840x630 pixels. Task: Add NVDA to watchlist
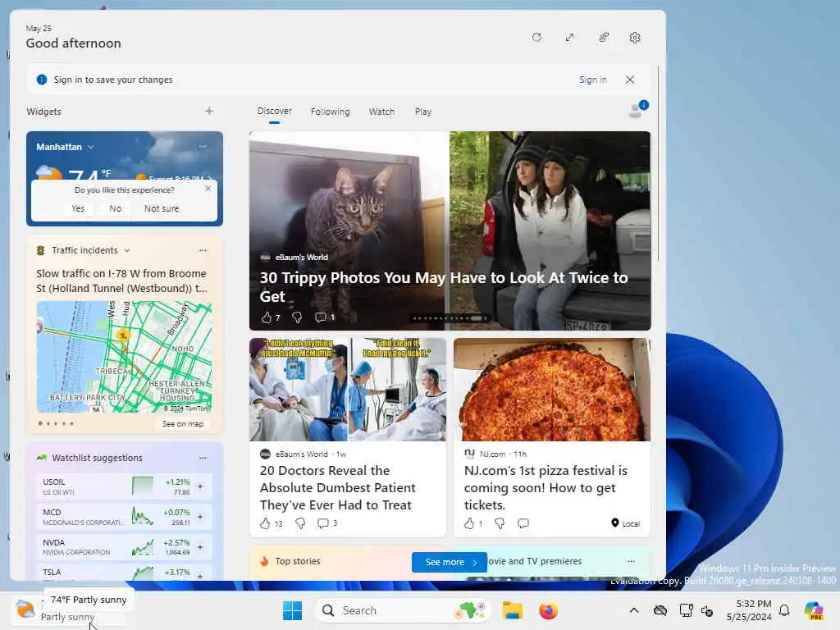(x=200, y=547)
